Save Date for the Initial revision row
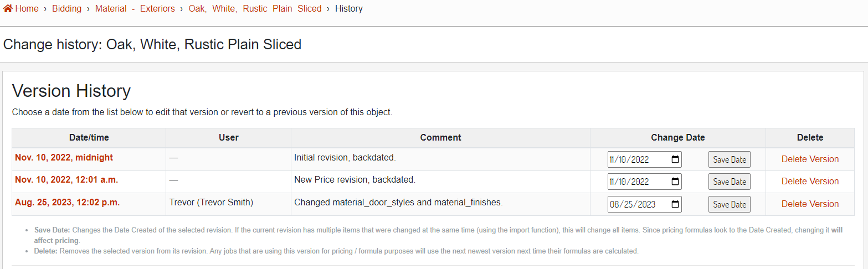868x269 pixels. click(x=729, y=159)
